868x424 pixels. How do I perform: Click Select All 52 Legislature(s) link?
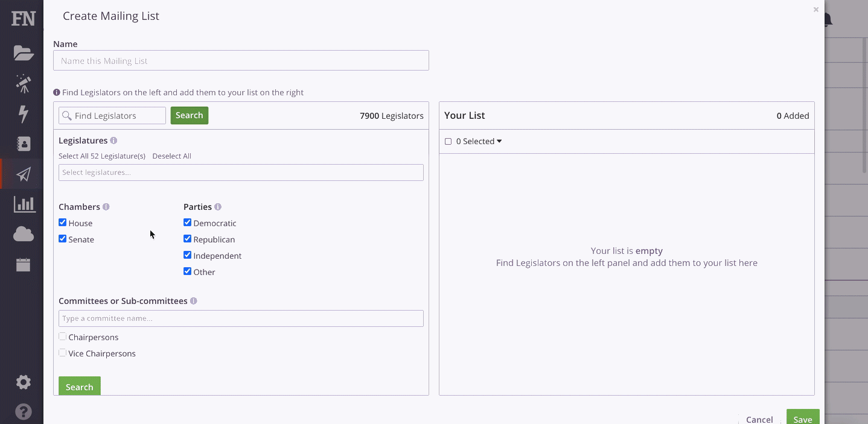pyautogui.click(x=102, y=156)
